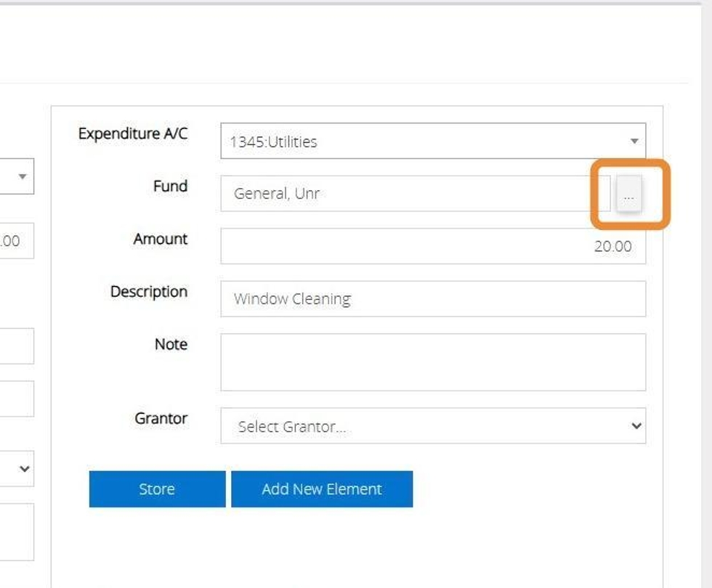Open the cut-off dropdown left of Expenditure A/C

17,176
